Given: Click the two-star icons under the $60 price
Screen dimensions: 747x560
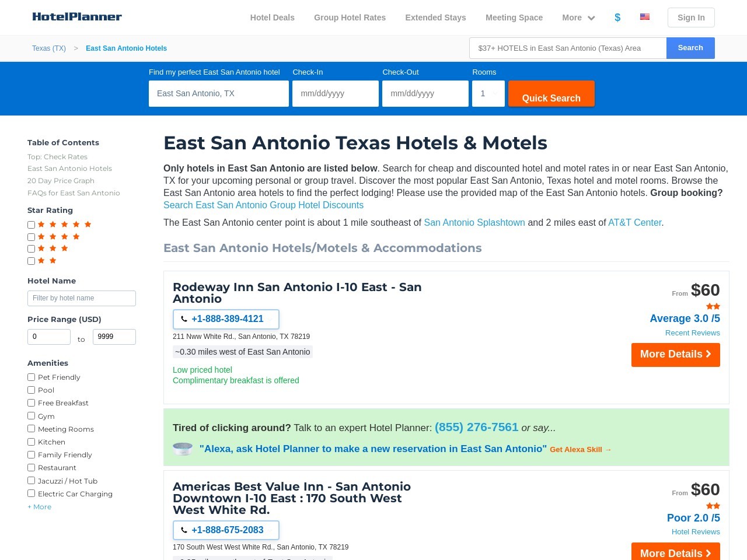Looking at the screenshot, I should tap(713, 306).
